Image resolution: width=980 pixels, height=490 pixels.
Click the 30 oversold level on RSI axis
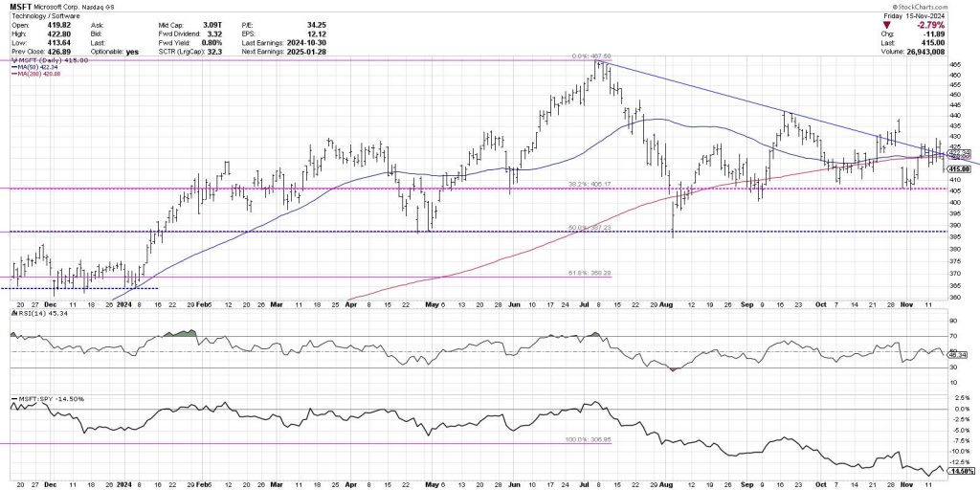(954, 367)
